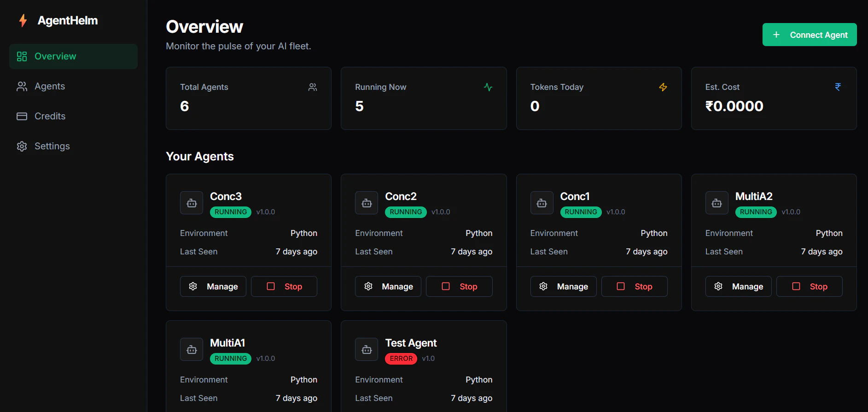Select the Conc3 agent name

pyautogui.click(x=226, y=196)
